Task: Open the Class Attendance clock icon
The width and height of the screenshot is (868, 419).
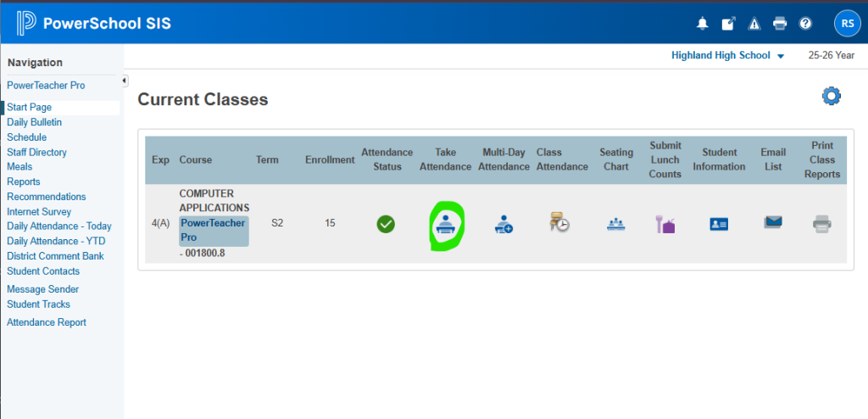Action: [561, 224]
